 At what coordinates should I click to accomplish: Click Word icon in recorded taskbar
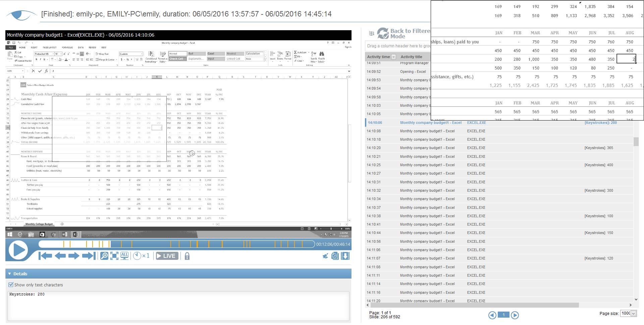point(65,234)
